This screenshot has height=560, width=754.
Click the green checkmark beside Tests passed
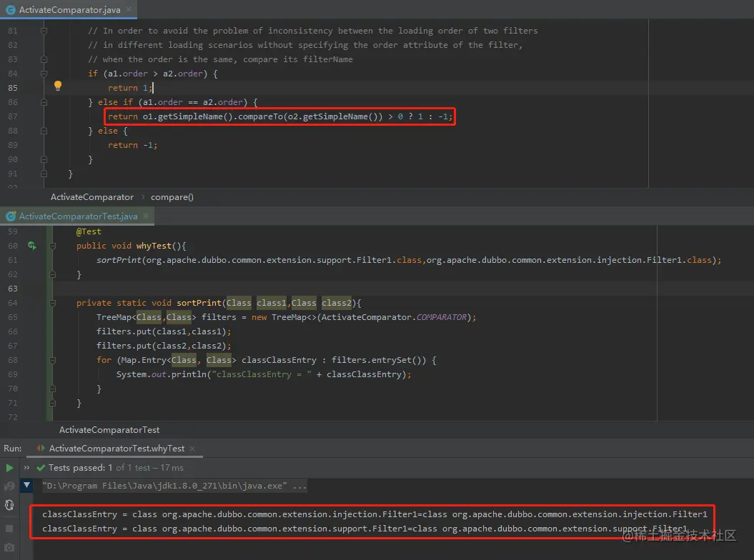click(41, 468)
